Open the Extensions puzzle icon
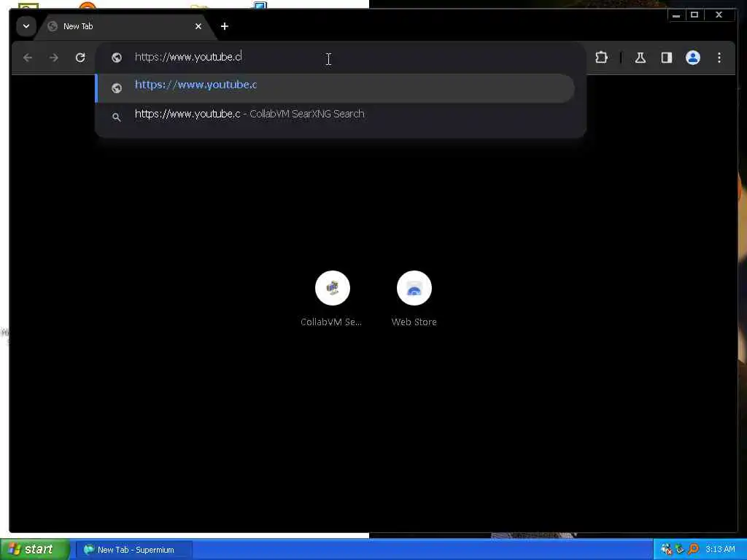747x560 pixels. tap(601, 58)
